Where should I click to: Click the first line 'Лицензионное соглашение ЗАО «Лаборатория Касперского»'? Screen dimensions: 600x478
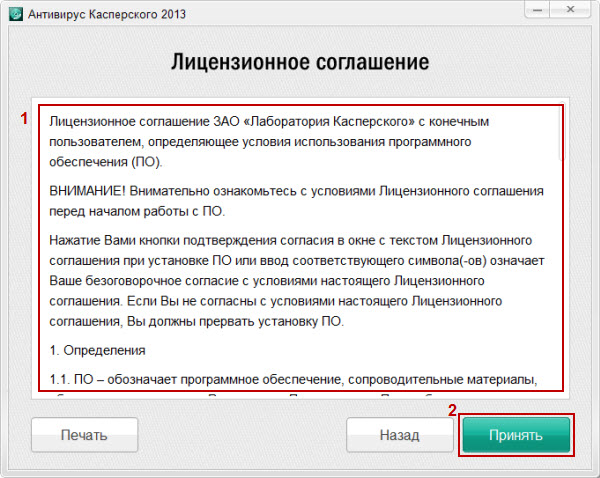[x=269, y=122]
